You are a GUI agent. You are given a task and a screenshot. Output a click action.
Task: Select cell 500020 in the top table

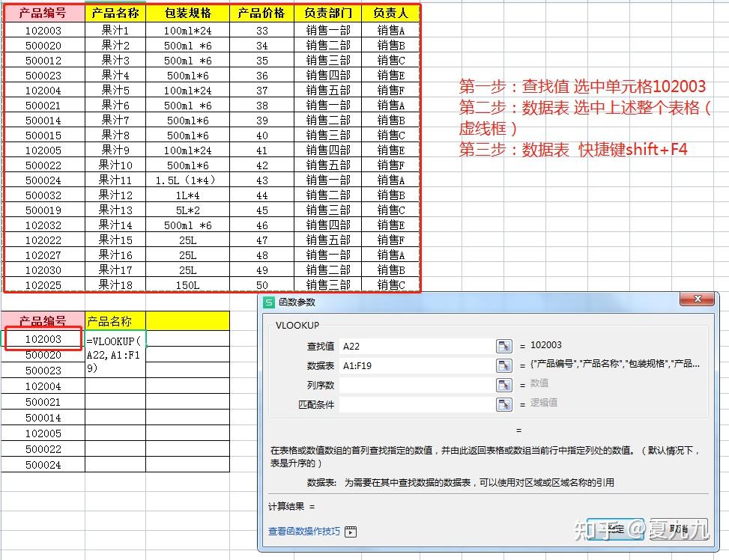pos(43,46)
